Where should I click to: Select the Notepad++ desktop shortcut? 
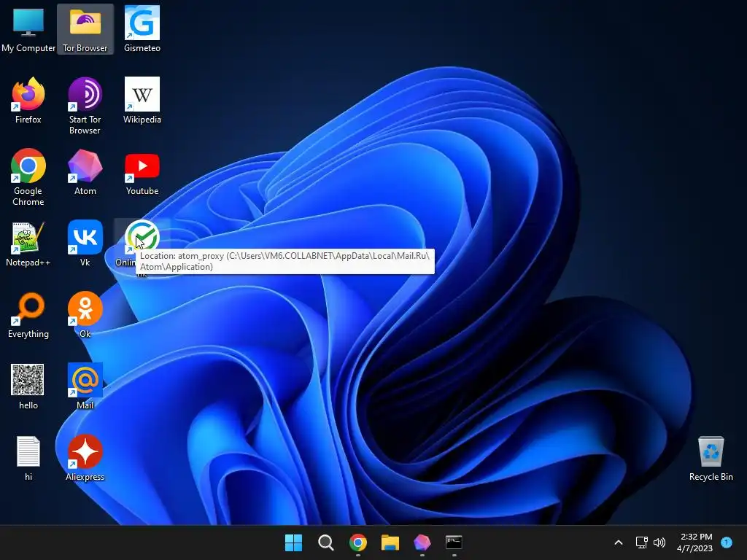(28, 244)
